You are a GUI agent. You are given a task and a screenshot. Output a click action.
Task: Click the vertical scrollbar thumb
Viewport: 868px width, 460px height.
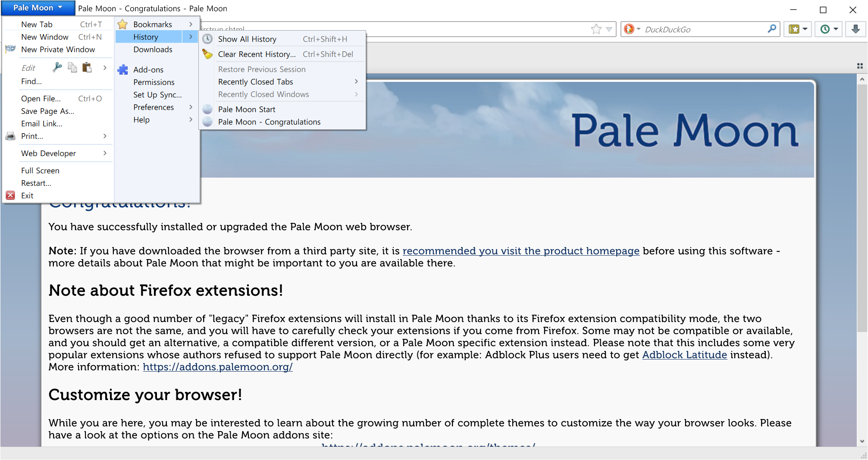(862, 208)
